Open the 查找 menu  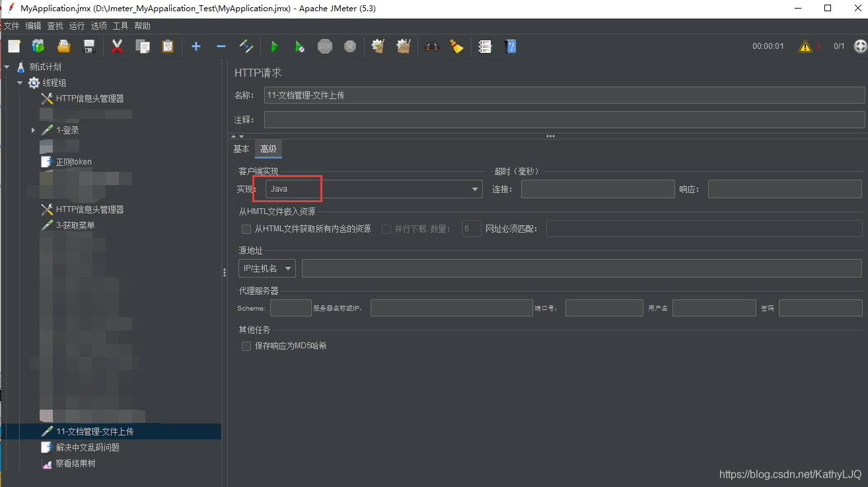point(55,26)
